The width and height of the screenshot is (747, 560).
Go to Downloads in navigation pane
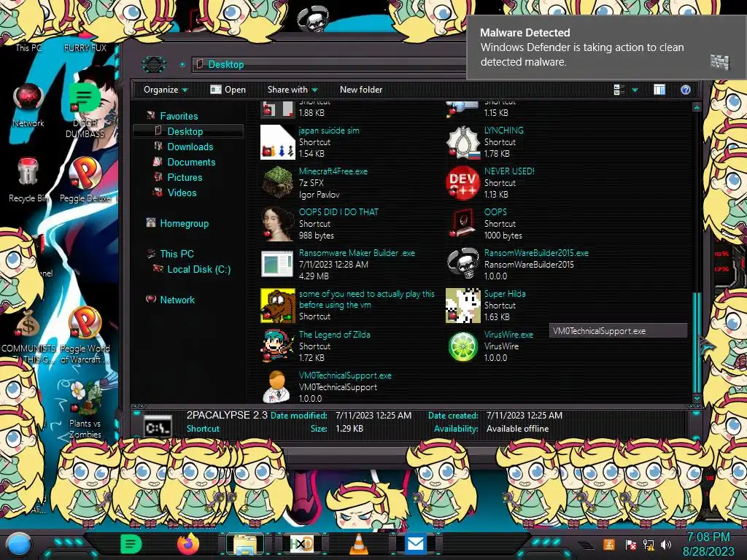190,147
